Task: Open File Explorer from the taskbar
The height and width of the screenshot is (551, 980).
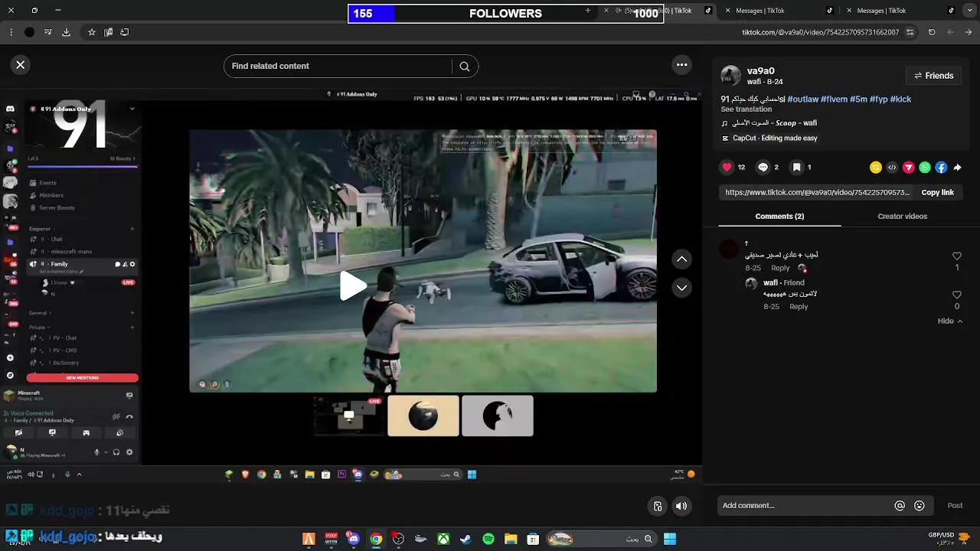Action: [x=511, y=539]
